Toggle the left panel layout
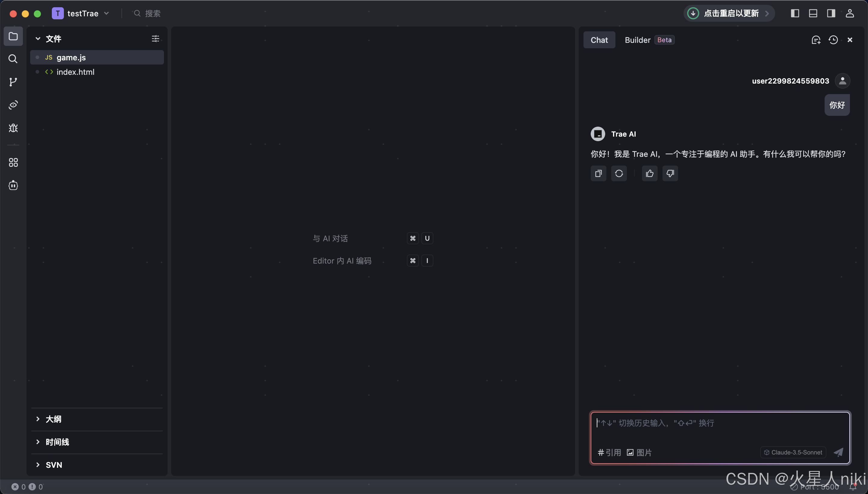The height and width of the screenshot is (494, 868). [x=795, y=13]
